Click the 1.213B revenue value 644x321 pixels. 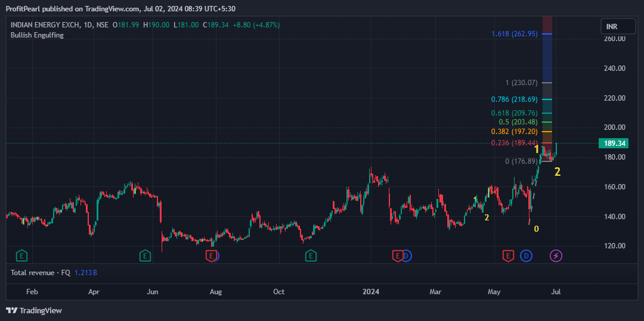pos(86,272)
